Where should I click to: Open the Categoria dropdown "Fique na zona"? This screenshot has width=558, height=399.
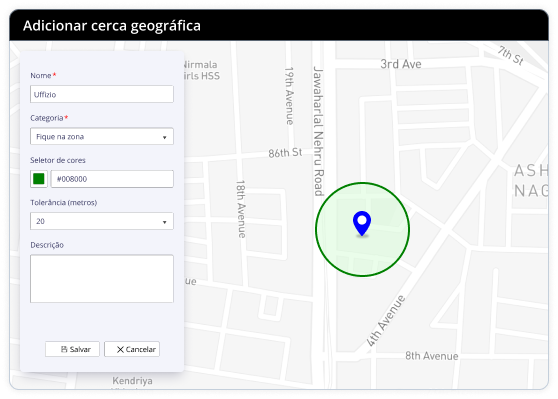pos(102,136)
